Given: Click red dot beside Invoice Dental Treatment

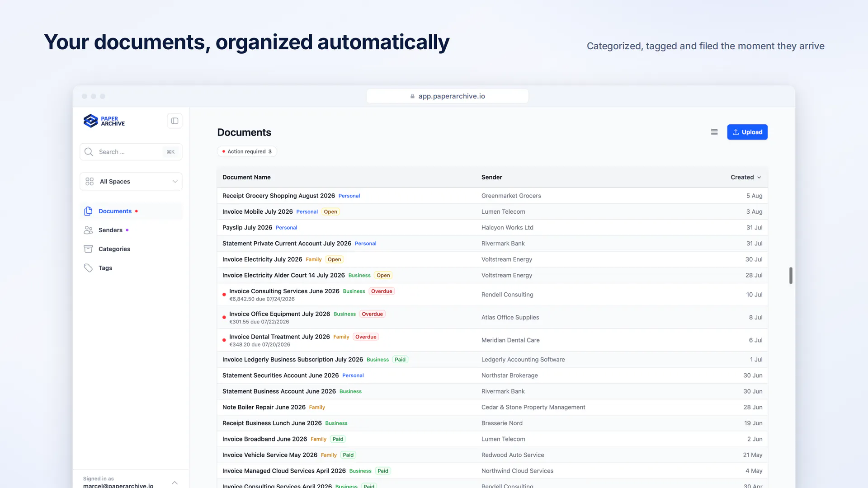Looking at the screenshot, I should pyautogui.click(x=224, y=340).
